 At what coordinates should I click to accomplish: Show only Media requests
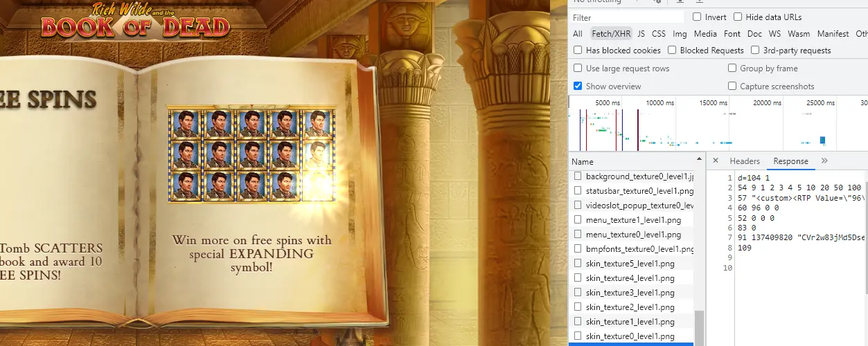pos(705,33)
